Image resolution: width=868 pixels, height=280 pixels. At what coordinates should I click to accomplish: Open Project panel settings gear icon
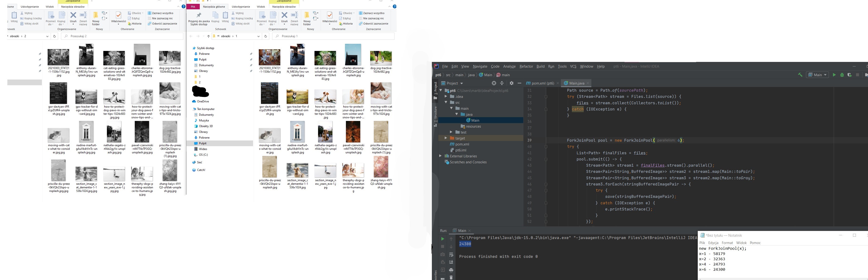pyautogui.click(x=512, y=83)
